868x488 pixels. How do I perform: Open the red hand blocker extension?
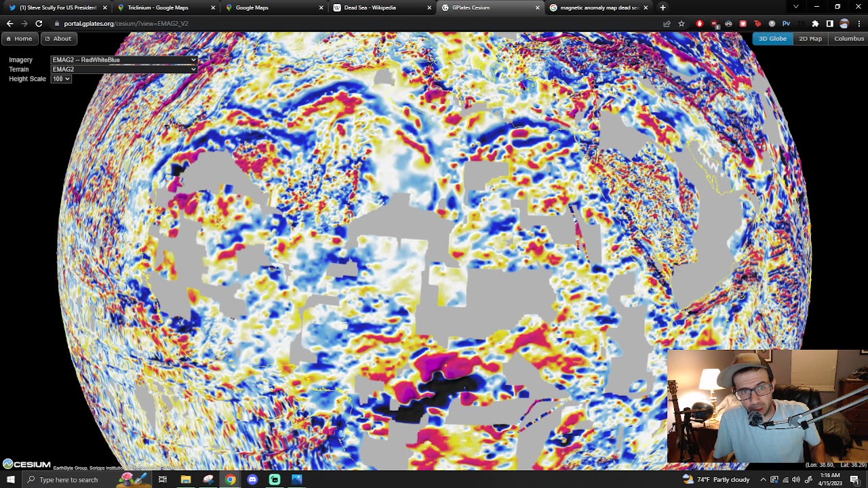(700, 24)
